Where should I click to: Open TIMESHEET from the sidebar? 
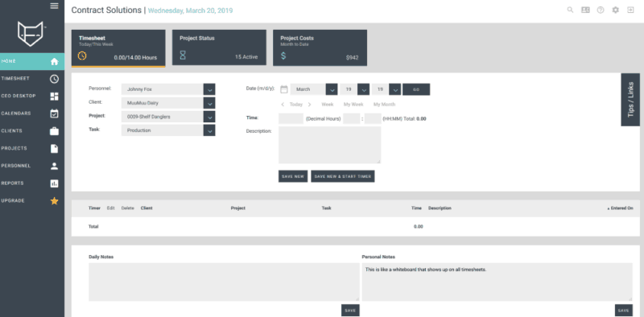[x=32, y=79]
